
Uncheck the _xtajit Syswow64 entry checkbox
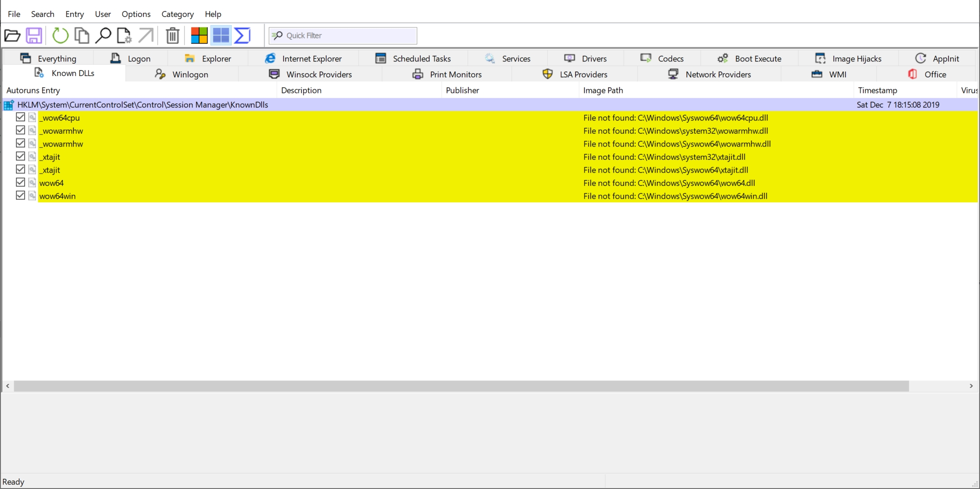[20, 169]
